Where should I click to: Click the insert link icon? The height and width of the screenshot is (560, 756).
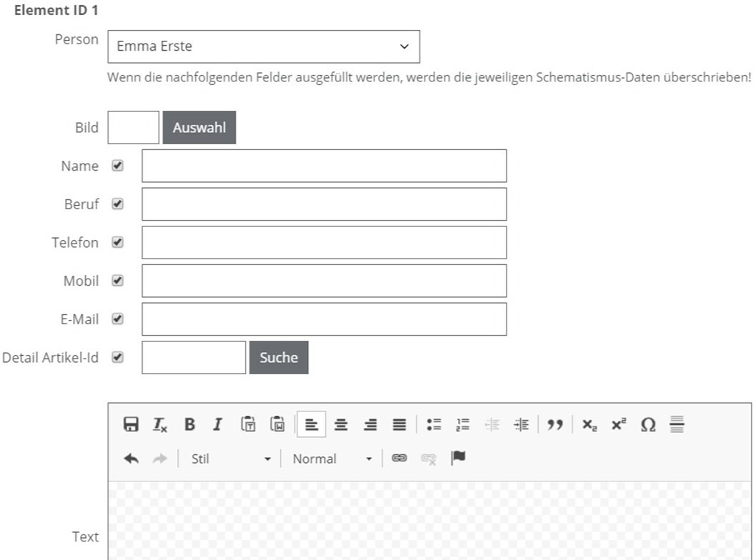click(399, 459)
